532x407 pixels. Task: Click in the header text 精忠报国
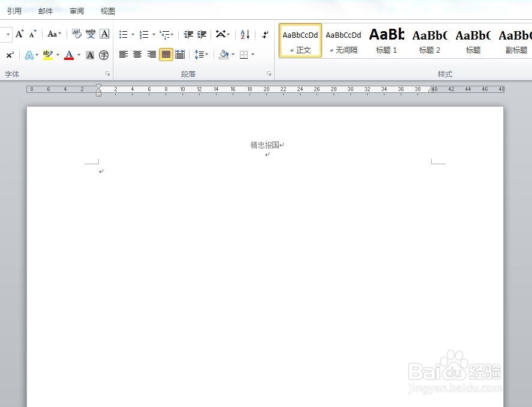pyautogui.click(x=265, y=145)
